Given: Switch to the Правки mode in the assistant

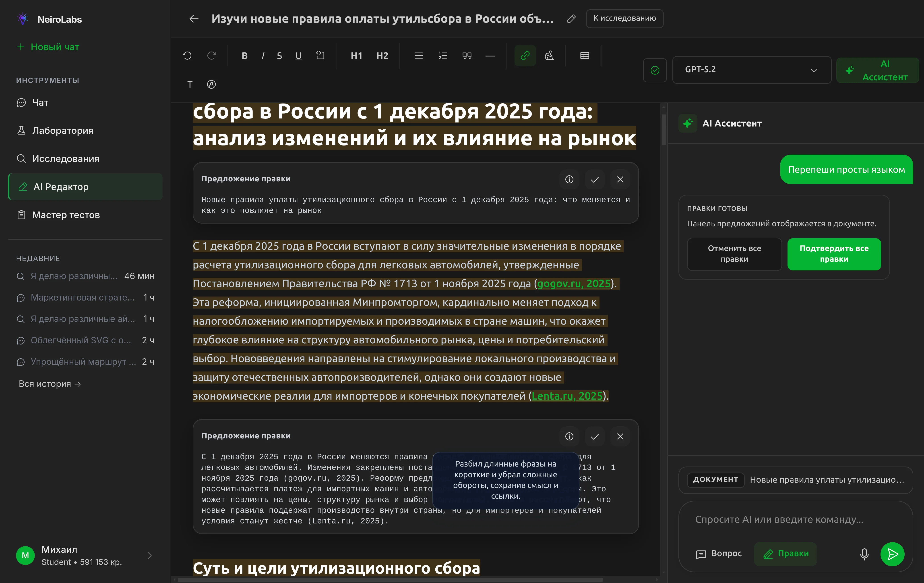Looking at the screenshot, I should pyautogui.click(x=785, y=554).
